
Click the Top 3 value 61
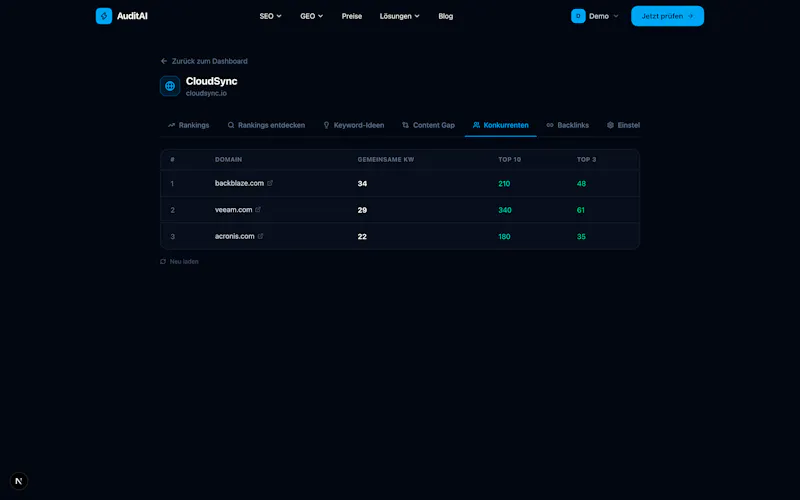tap(581, 210)
